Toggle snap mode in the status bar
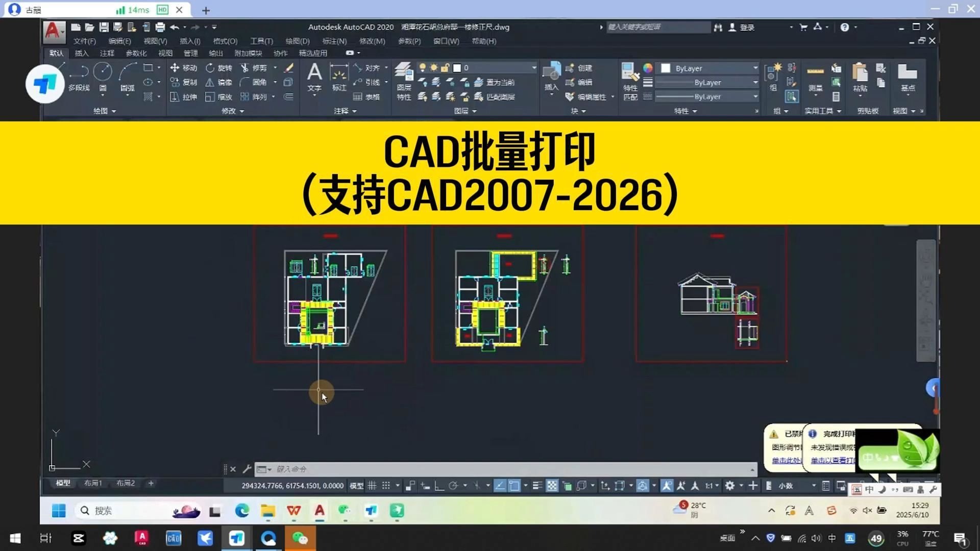 tap(386, 485)
